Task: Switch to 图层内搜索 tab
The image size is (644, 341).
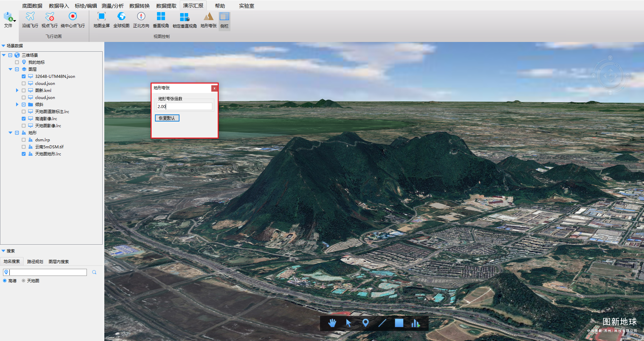Action: click(x=59, y=261)
